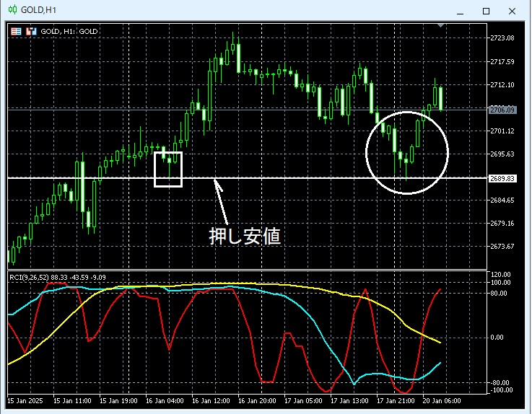Click the 0.00 level on RCI scale
Image resolution: width=532 pixels, height=414 pixels.
pos(497,338)
